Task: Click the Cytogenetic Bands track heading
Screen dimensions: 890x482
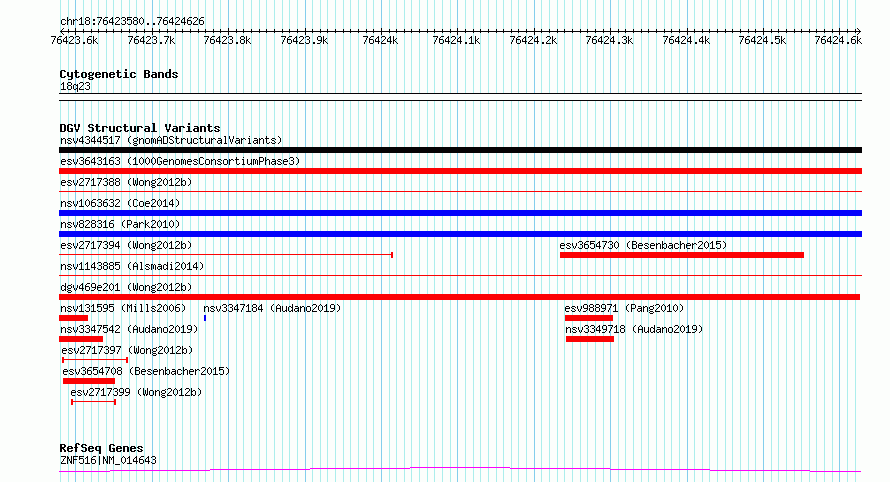Action: pos(119,74)
